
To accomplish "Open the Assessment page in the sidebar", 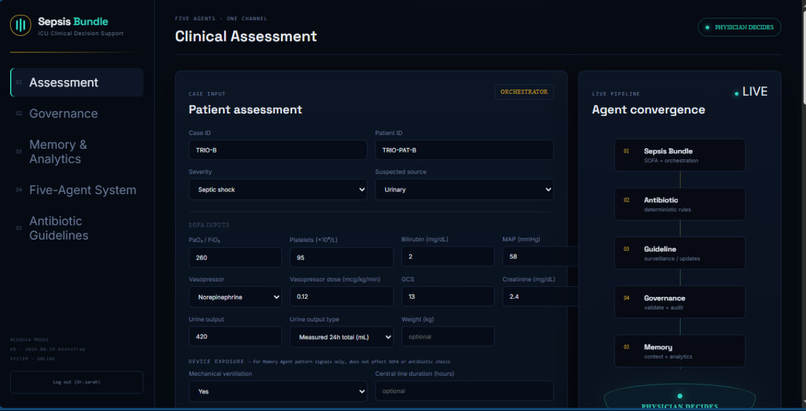I will click(x=77, y=82).
